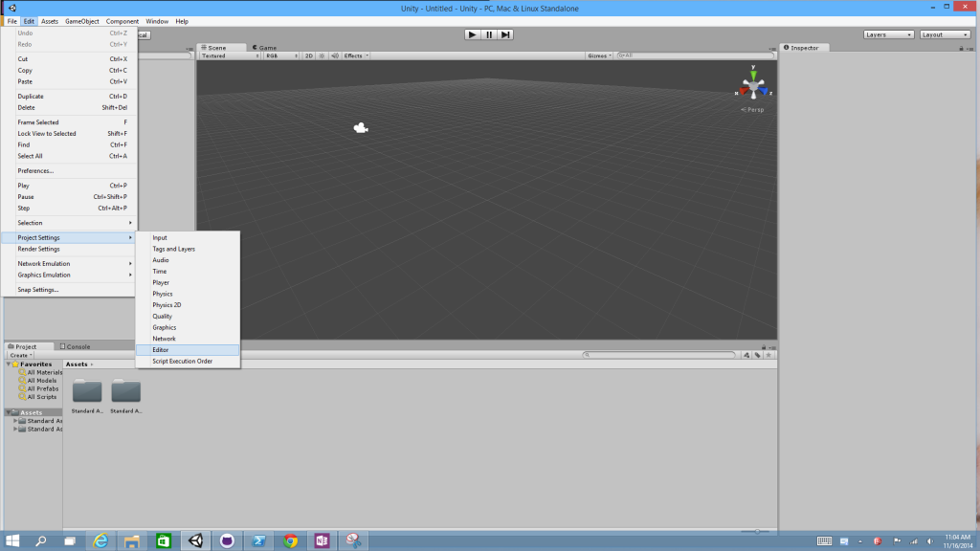
Task: Open the Component menu
Action: [122, 21]
